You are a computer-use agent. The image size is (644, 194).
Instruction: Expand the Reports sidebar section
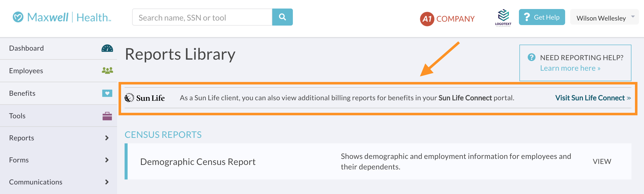(107, 138)
